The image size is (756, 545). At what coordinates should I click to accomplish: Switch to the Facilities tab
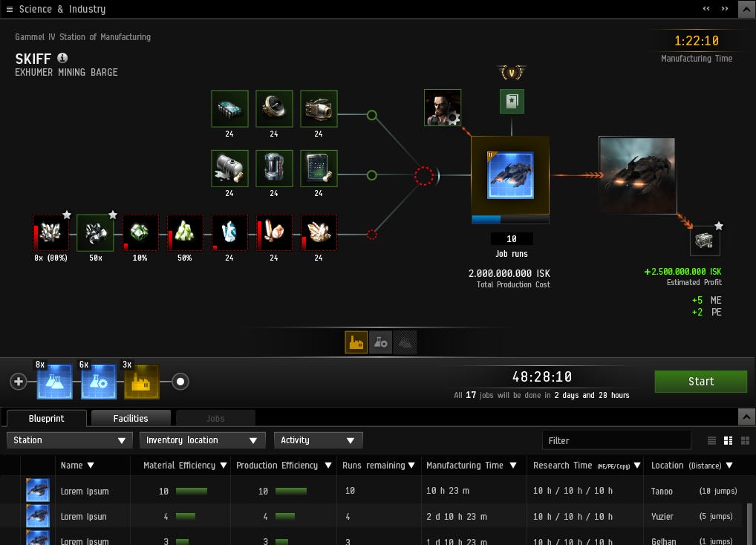[x=131, y=418]
